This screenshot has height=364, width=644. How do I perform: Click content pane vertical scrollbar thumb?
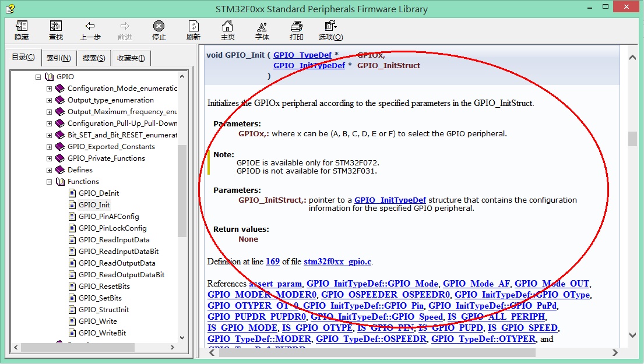click(632, 139)
